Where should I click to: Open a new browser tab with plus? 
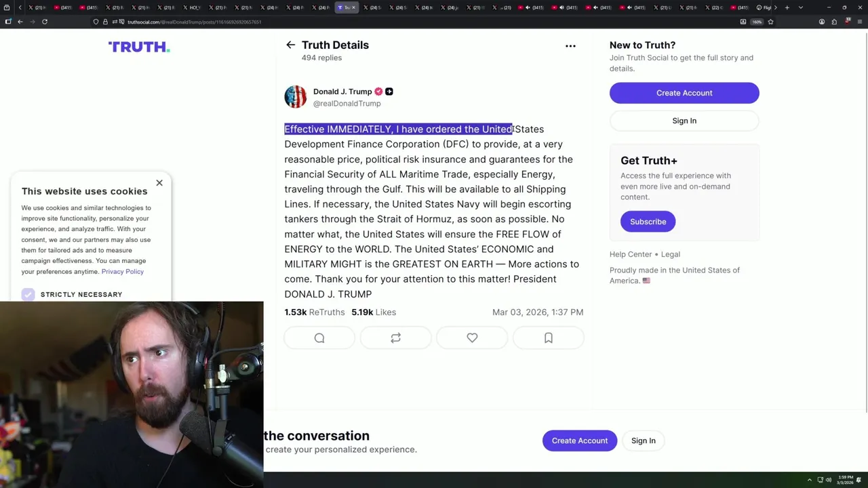coord(787,7)
